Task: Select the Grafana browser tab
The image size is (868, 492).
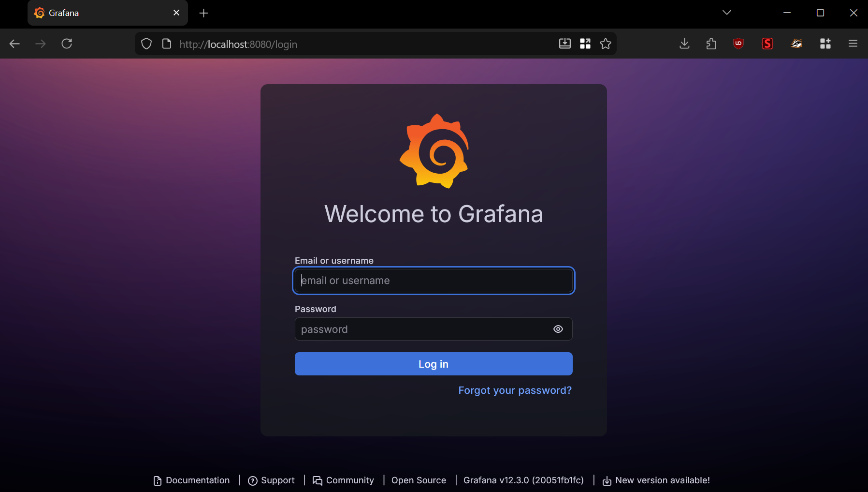Action: pos(101,13)
